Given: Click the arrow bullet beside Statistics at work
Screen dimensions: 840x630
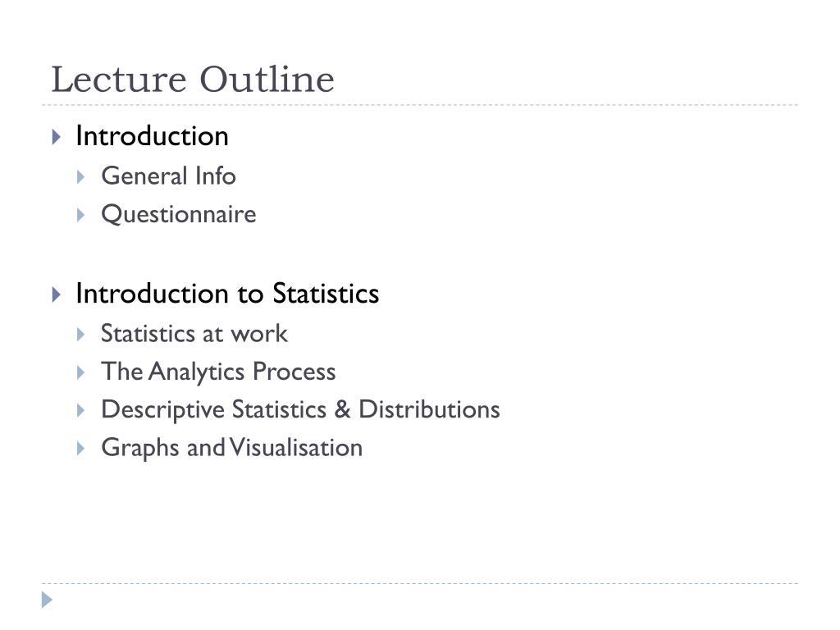Looking at the screenshot, I should pyautogui.click(x=81, y=335).
